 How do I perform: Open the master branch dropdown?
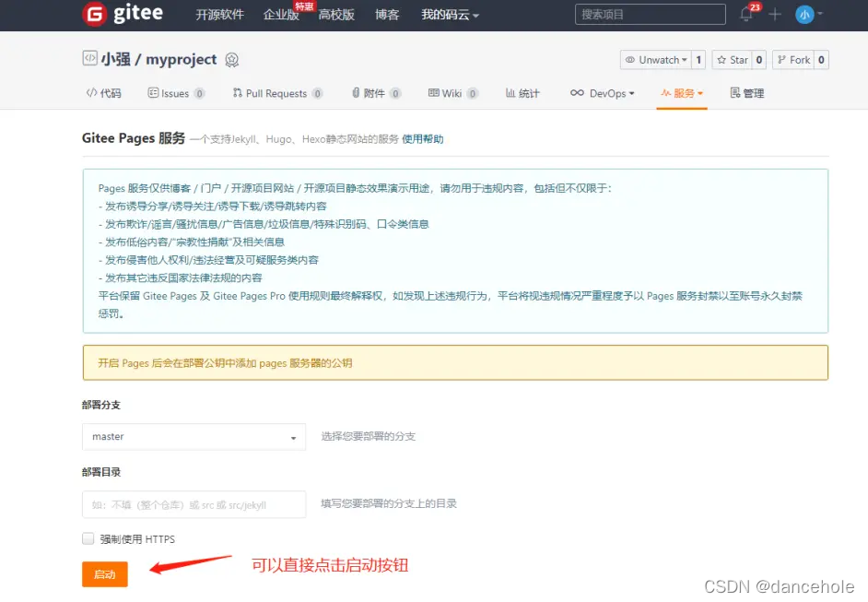194,436
